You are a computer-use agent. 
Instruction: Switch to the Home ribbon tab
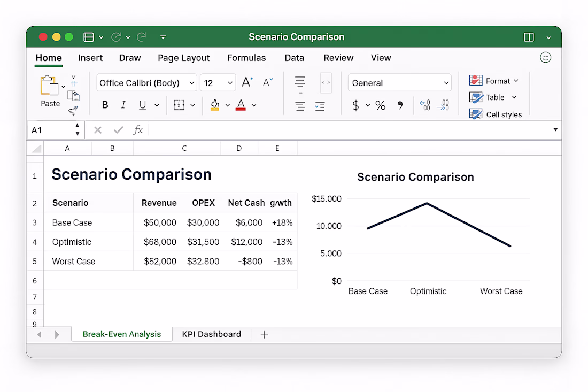[x=49, y=58]
